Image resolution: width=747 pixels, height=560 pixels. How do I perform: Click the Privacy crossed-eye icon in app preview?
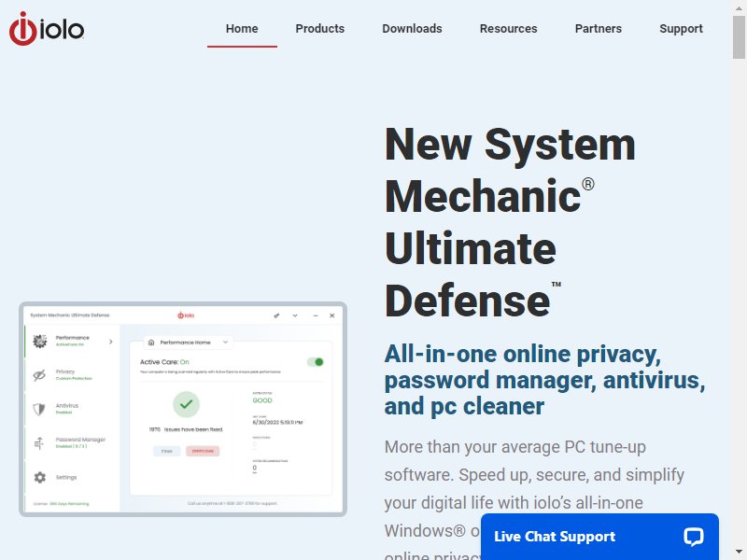[x=39, y=375]
